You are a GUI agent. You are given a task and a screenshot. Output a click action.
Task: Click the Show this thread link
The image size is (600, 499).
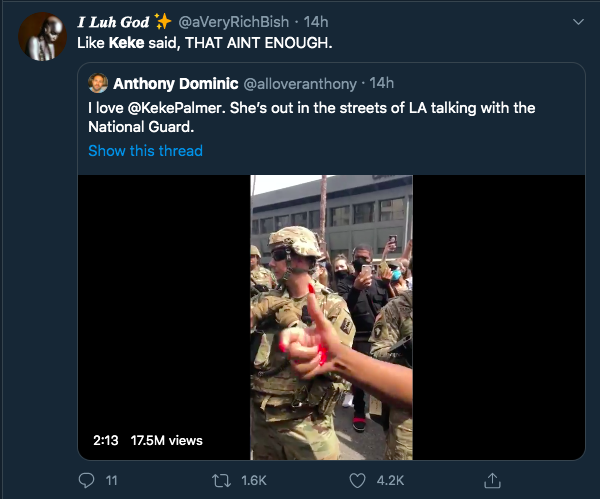pyautogui.click(x=145, y=151)
